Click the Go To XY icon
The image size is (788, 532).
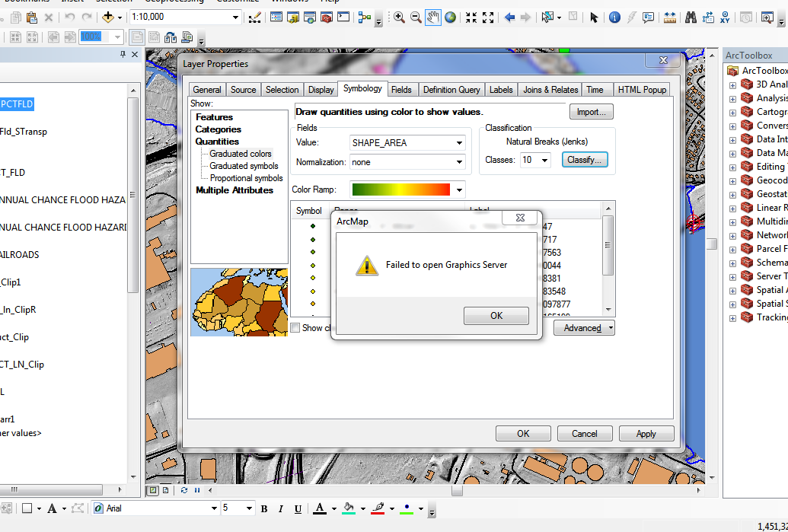point(725,18)
